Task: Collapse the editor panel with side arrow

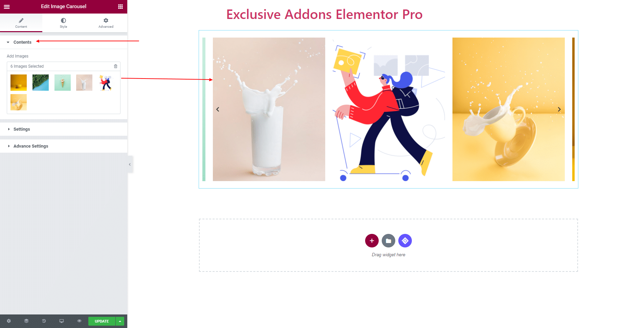Action: pyautogui.click(x=130, y=165)
